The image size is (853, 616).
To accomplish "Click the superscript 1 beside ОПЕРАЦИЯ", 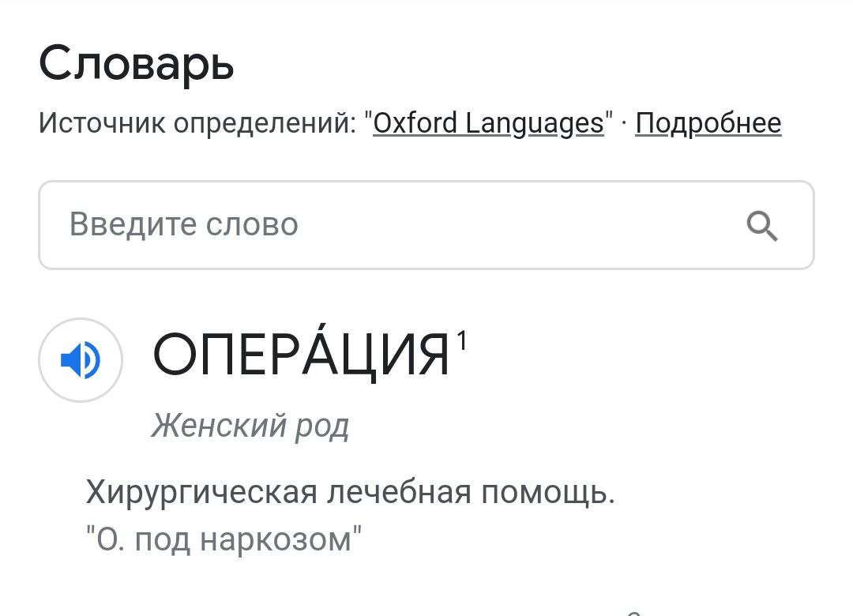I will coord(461,341).
